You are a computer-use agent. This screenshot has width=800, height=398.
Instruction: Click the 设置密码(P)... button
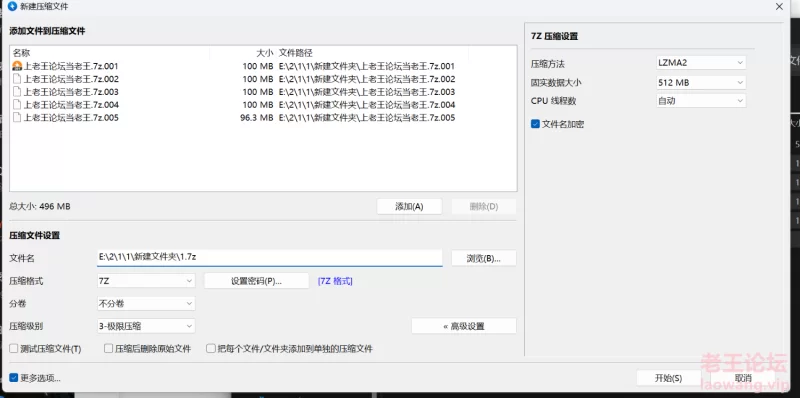[257, 281]
